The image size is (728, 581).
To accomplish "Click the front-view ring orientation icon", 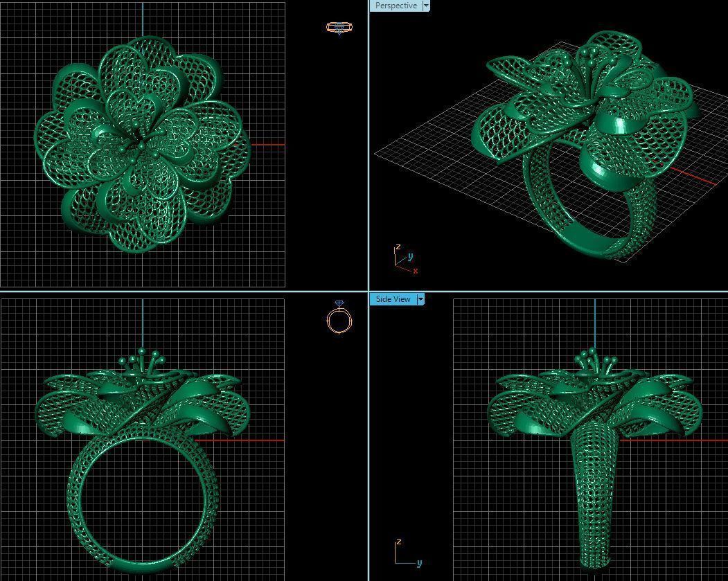I will click(x=339, y=317).
